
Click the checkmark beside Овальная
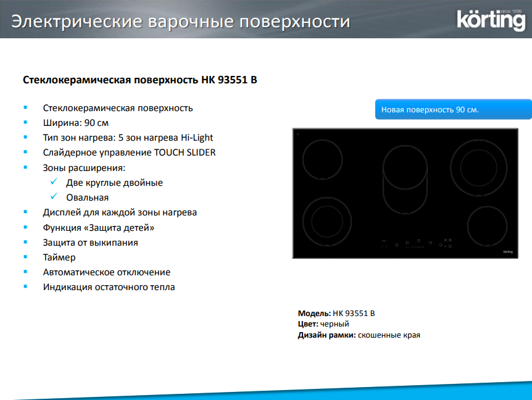point(54,197)
